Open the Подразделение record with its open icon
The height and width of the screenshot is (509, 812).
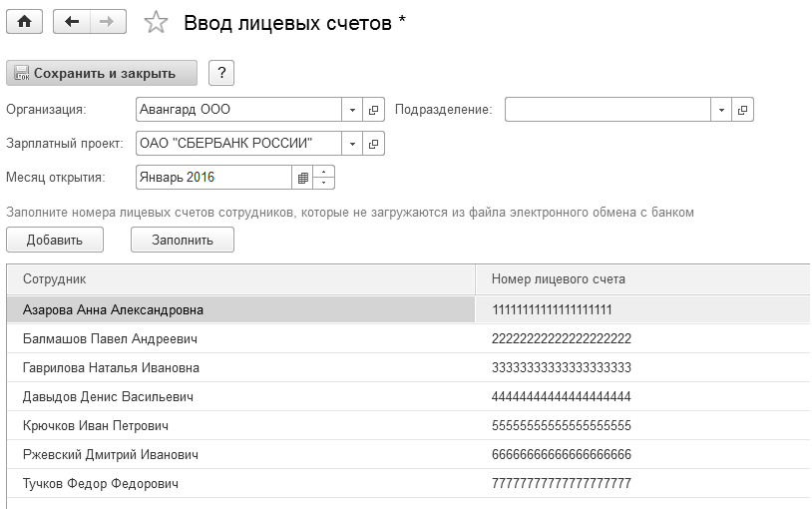743,110
